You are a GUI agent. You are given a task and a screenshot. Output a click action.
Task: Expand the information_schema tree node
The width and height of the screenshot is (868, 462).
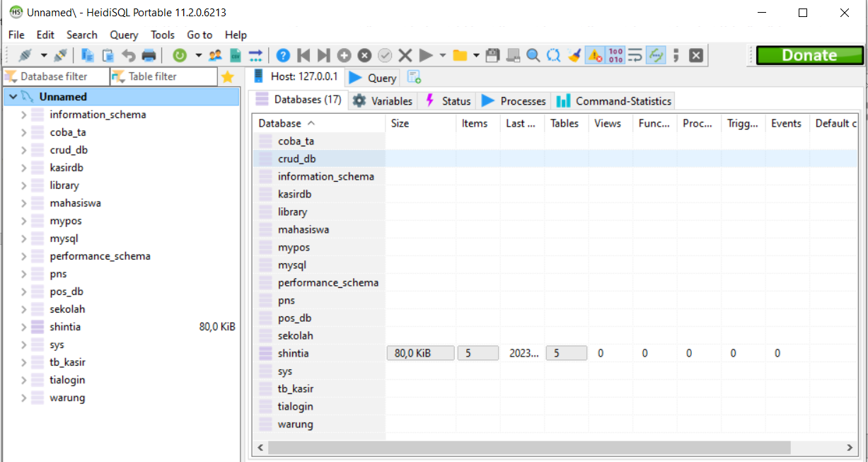(x=24, y=115)
